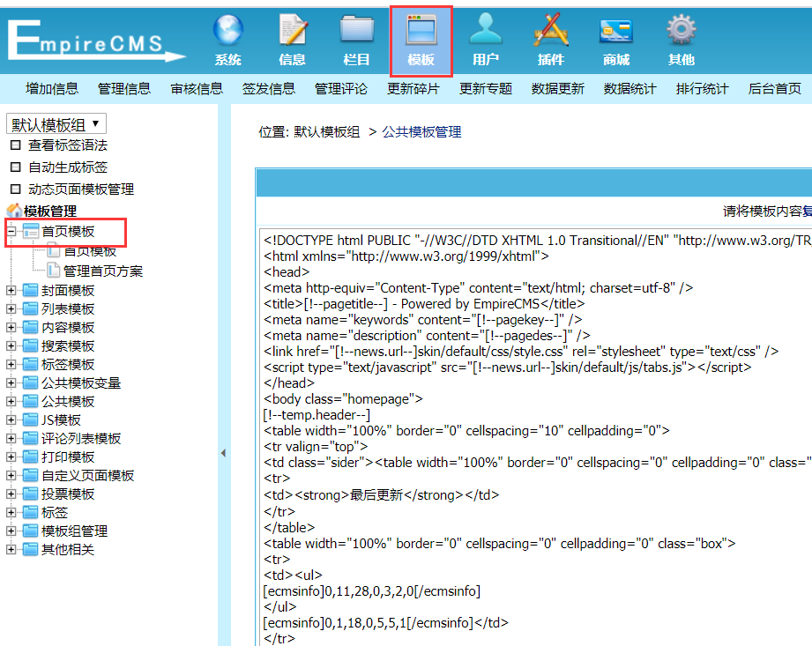Click the folder icon of 封面模板
The image size is (812, 646).
(x=31, y=290)
